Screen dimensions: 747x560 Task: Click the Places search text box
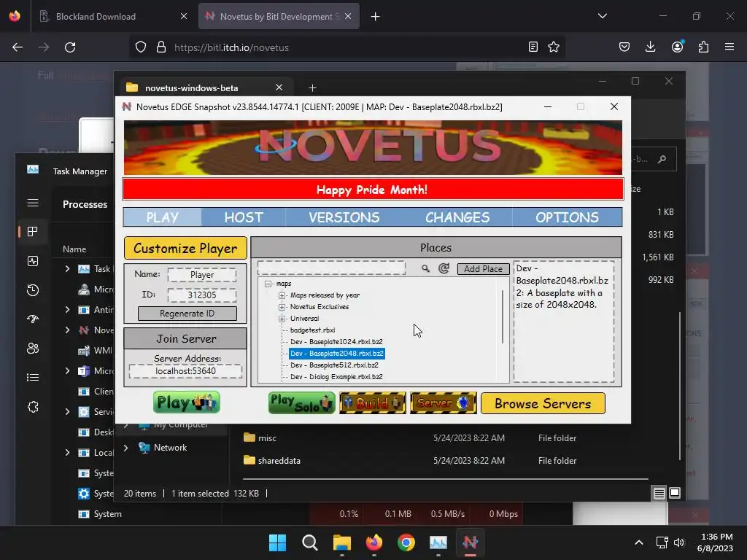tap(332, 268)
